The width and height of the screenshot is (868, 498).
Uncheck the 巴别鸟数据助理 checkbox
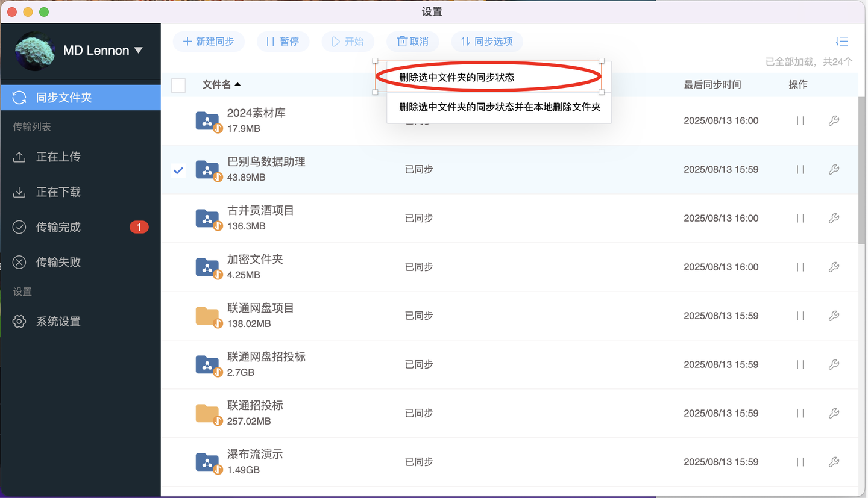click(x=178, y=170)
